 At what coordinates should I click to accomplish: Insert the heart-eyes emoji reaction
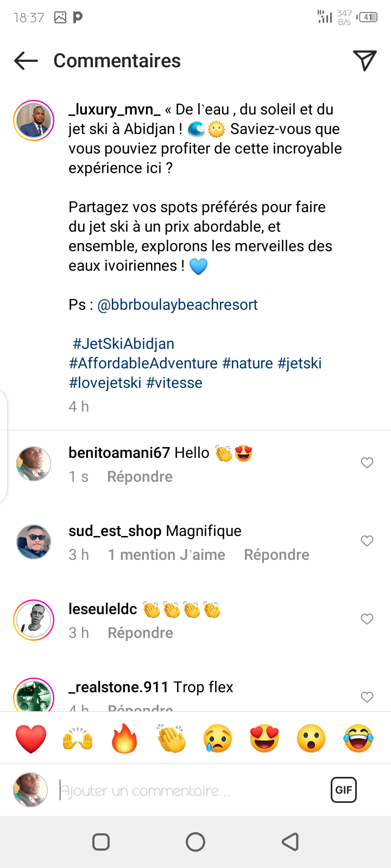point(264,738)
